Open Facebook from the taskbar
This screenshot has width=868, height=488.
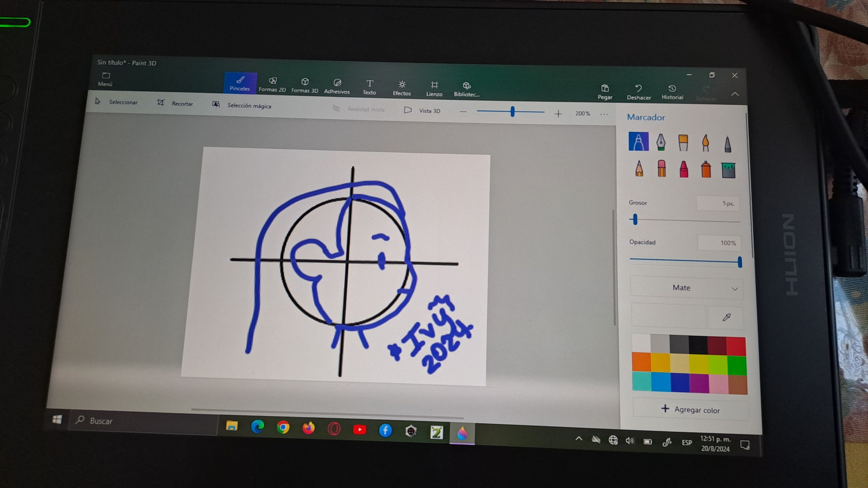tap(385, 430)
